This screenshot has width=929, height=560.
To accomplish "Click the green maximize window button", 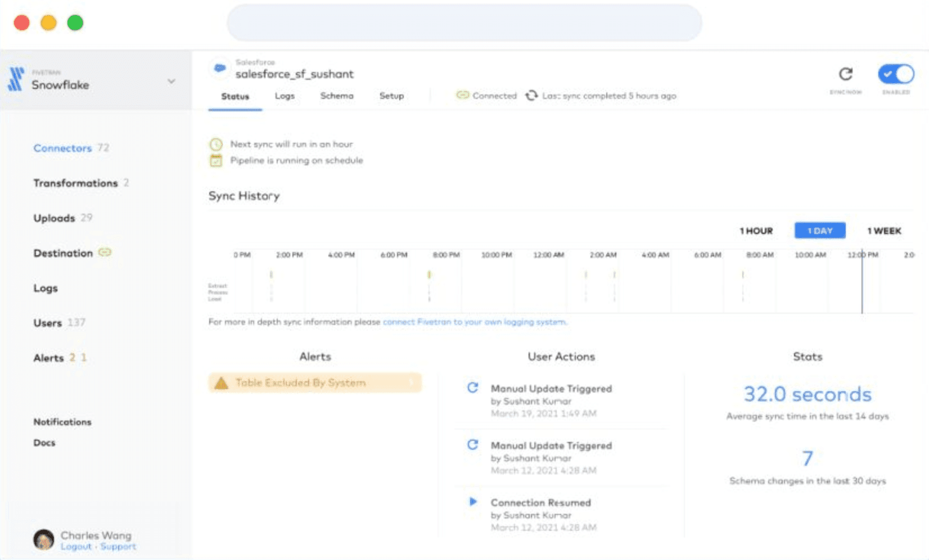I will pos(75,22).
